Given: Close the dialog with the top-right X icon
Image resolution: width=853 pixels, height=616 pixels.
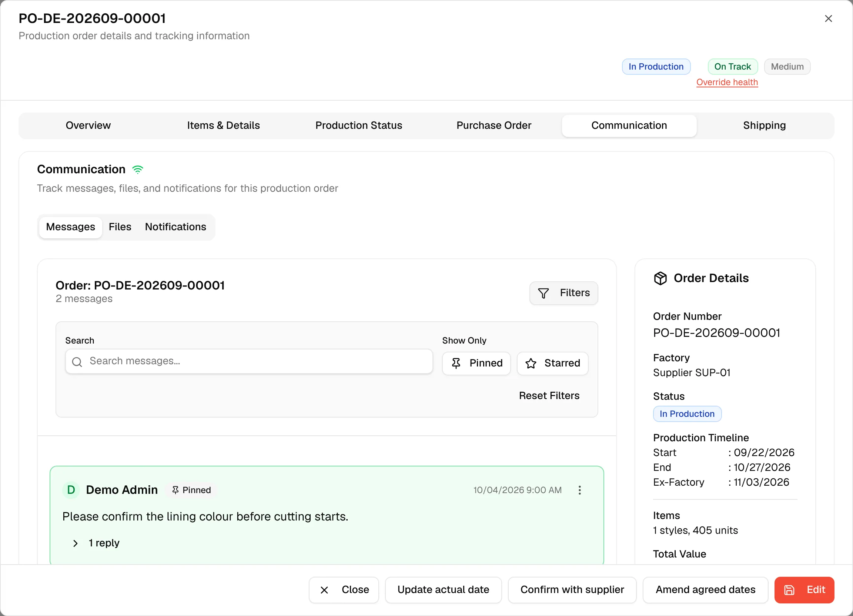Looking at the screenshot, I should coord(828,19).
